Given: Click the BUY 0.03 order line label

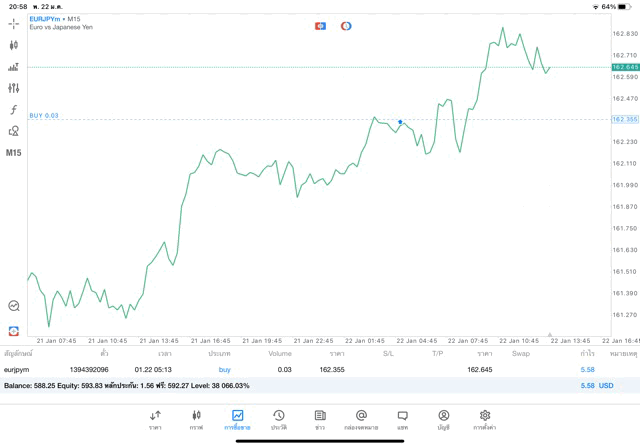Looking at the screenshot, I should 44,116.
